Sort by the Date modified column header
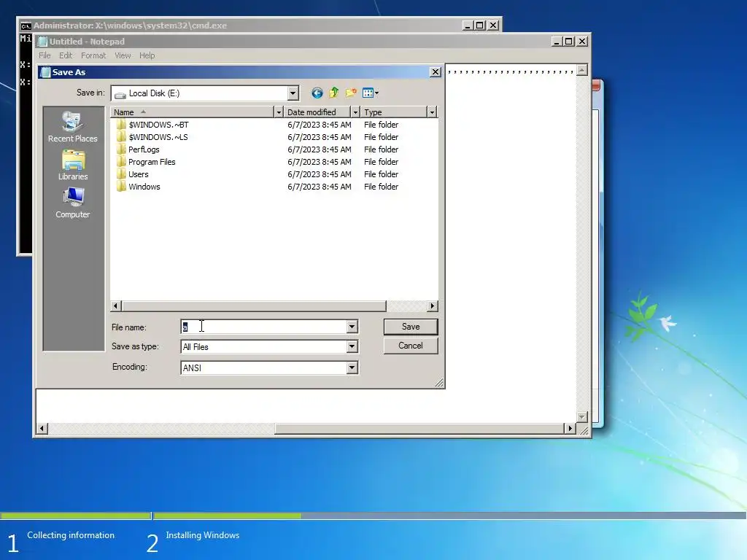The height and width of the screenshot is (560, 747). pyautogui.click(x=317, y=112)
